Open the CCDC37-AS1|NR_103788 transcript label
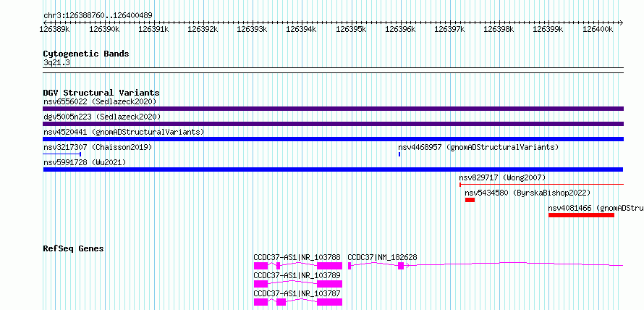The height and width of the screenshot is (310, 644). (297, 257)
